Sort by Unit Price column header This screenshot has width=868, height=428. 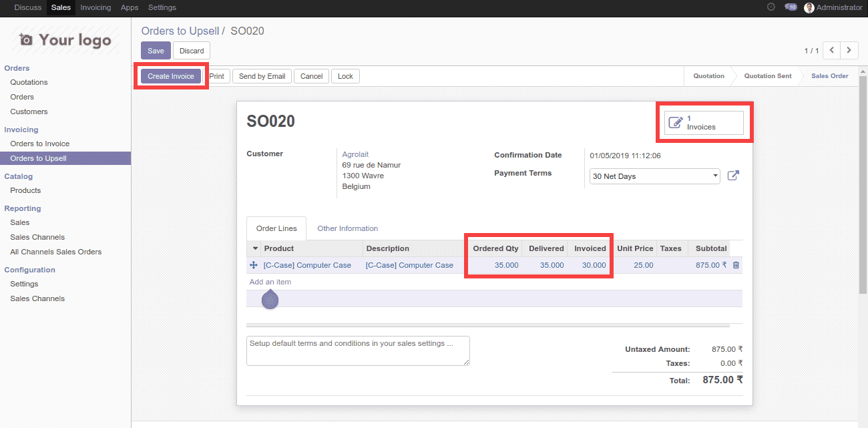click(634, 248)
